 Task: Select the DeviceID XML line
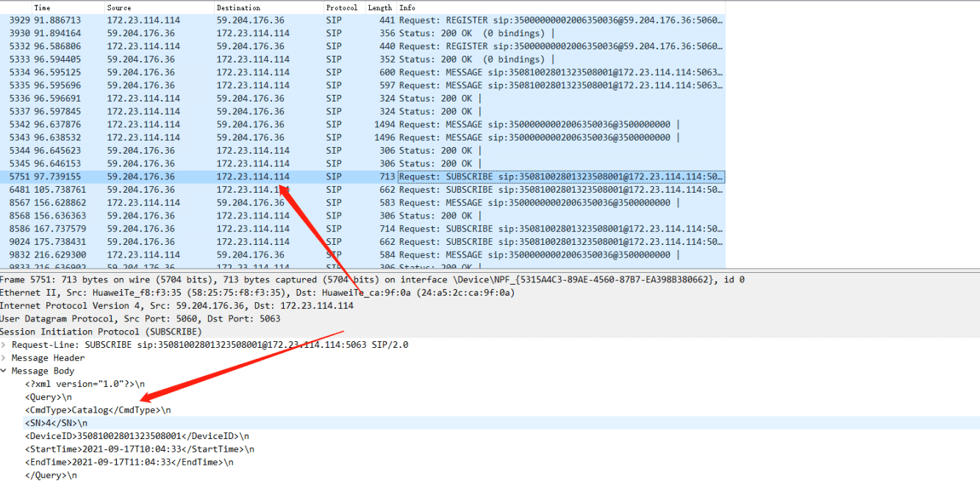coord(137,436)
